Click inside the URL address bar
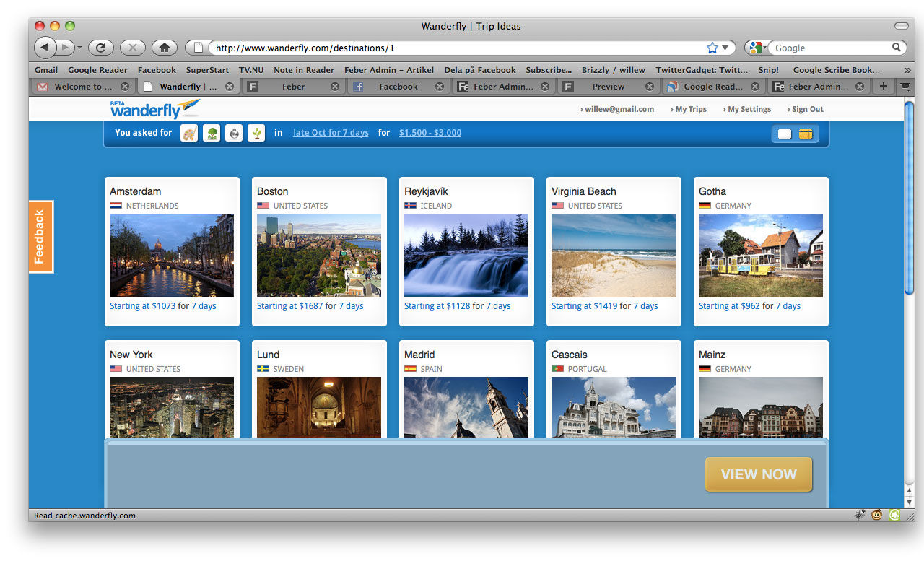 point(455,48)
